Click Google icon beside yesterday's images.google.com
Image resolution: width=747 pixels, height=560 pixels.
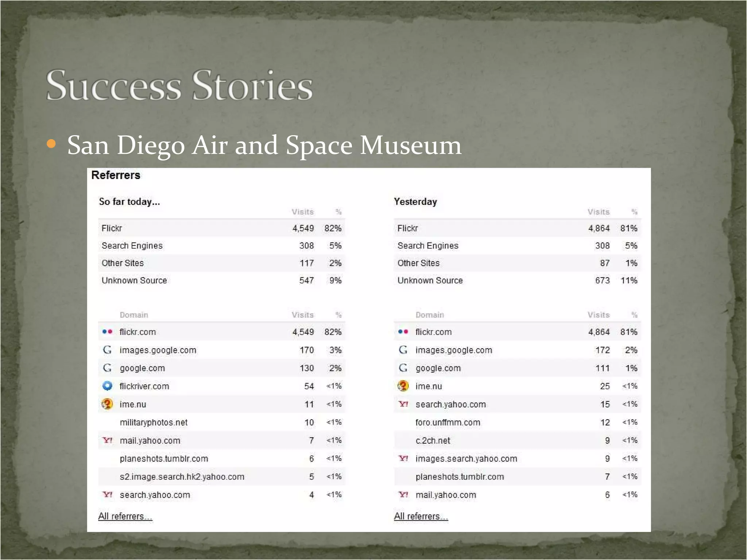point(403,350)
